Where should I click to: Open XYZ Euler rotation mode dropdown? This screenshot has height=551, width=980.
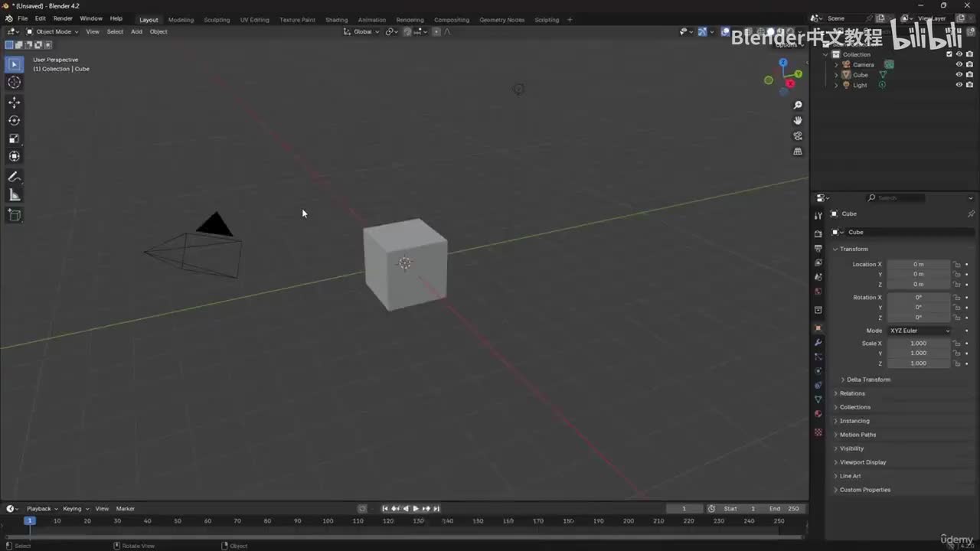(x=920, y=331)
